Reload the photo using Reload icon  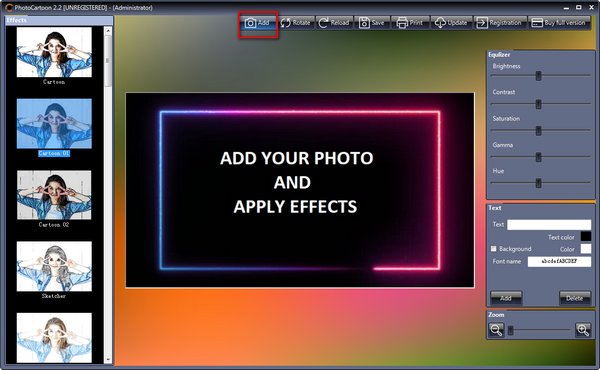323,23
